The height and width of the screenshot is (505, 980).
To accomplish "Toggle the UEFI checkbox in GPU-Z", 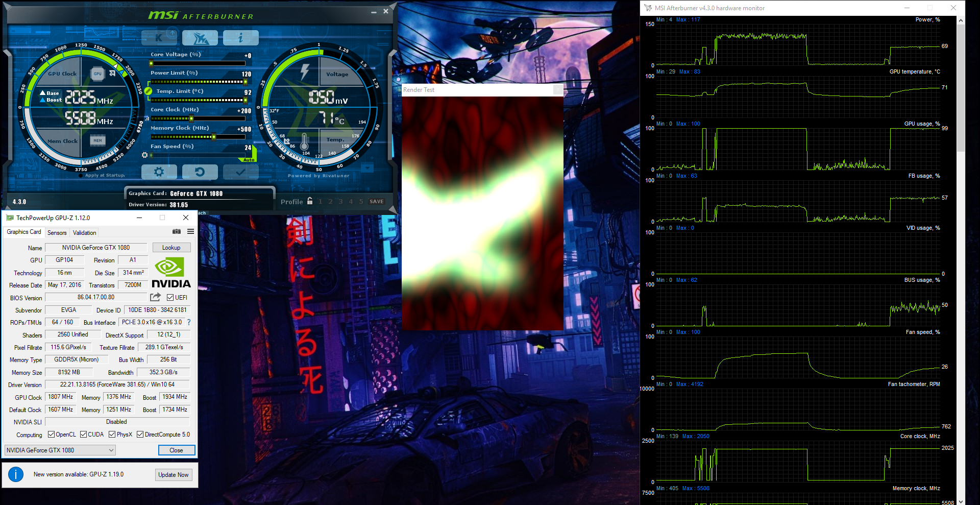I will pos(170,298).
